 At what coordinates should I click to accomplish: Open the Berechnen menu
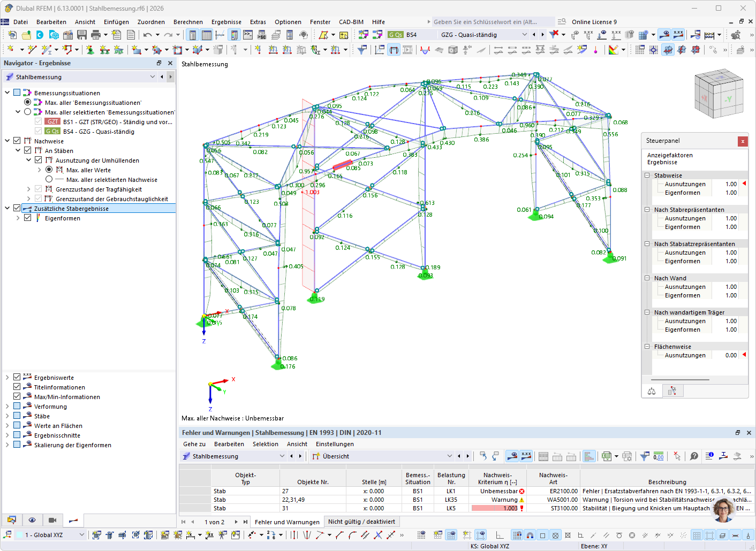click(x=188, y=22)
